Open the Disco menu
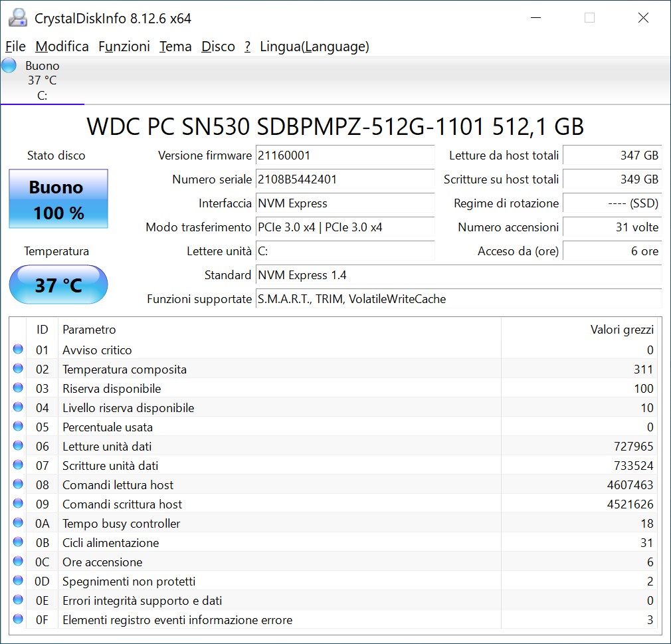 pos(219,47)
